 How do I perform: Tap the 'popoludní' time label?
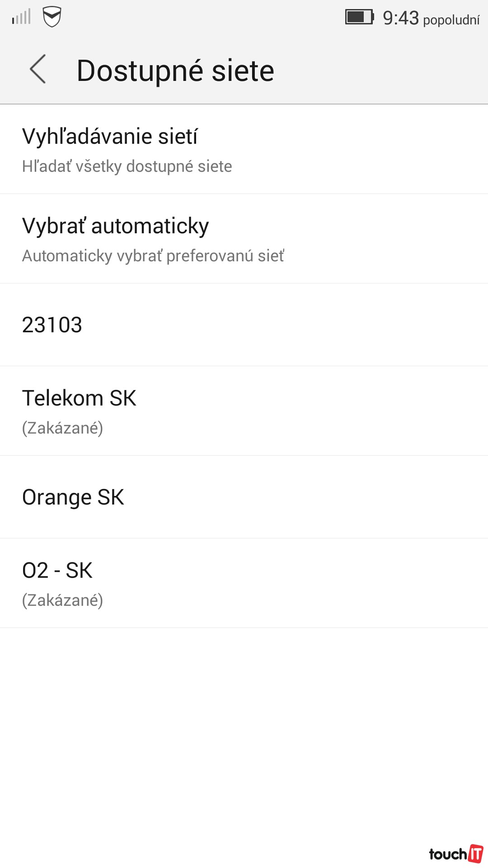click(x=451, y=20)
